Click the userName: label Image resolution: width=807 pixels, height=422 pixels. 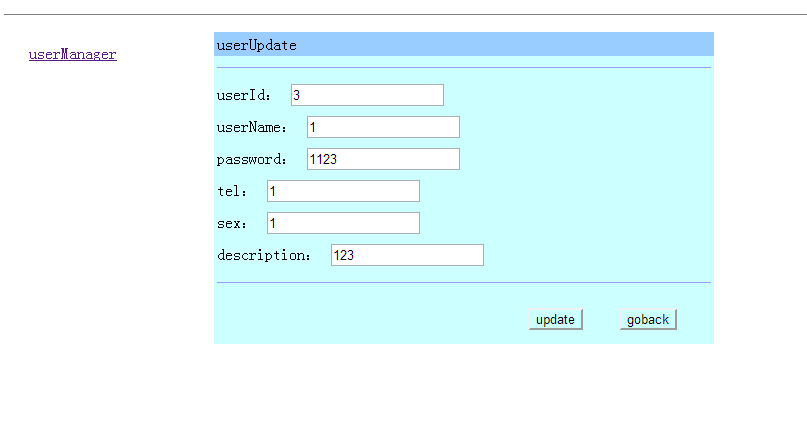click(x=252, y=128)
